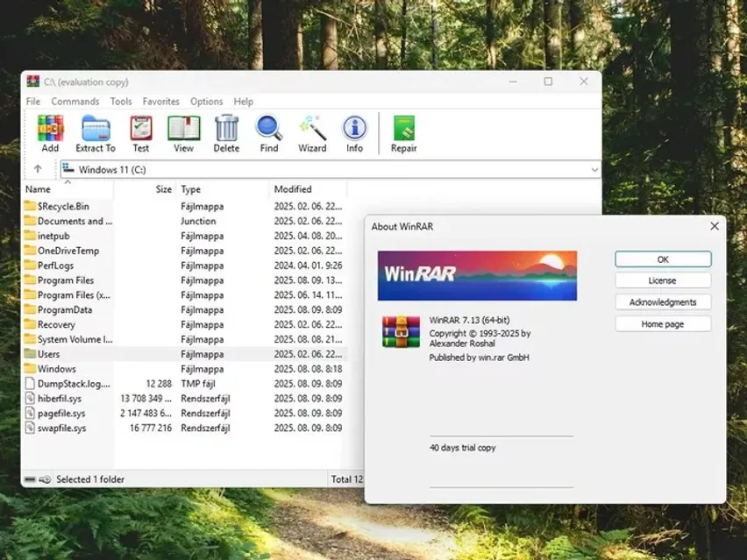Click the 40 days trial copy text
747x560 pixels.
coord(463,448)
